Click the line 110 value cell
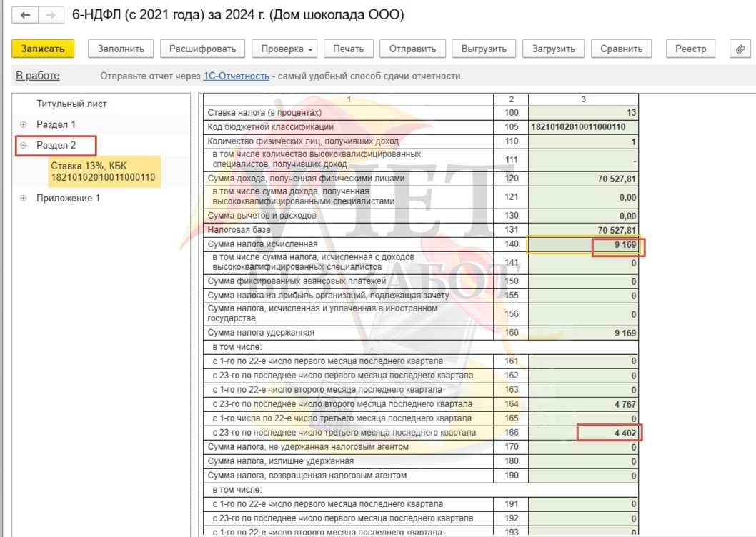756x537 pixels. 583,141
